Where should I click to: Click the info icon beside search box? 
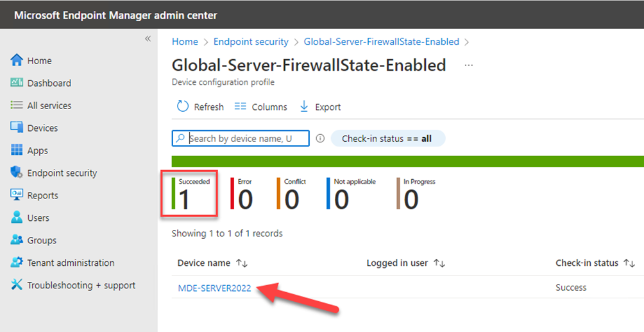pos(320,139)
